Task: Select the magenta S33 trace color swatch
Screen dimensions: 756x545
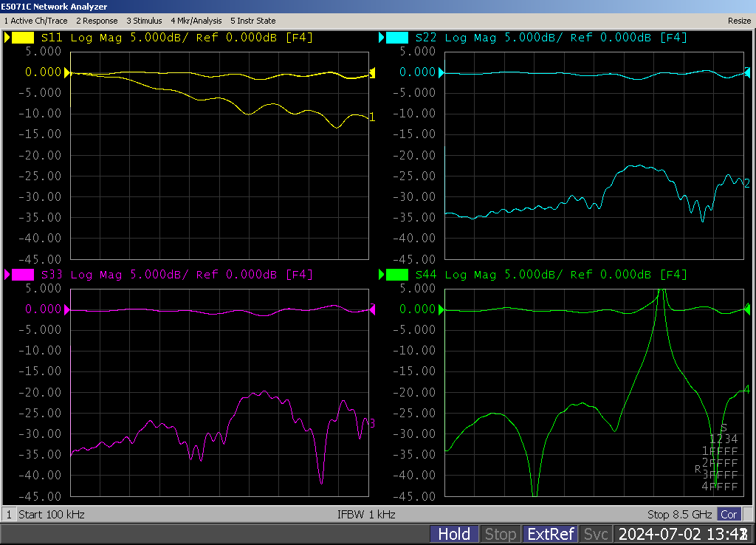Action: pos(22,275)
